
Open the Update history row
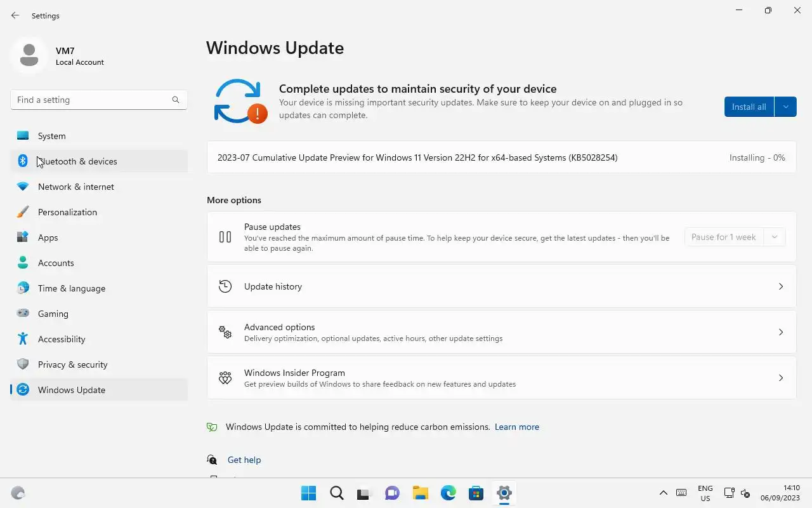coord(501,286)
